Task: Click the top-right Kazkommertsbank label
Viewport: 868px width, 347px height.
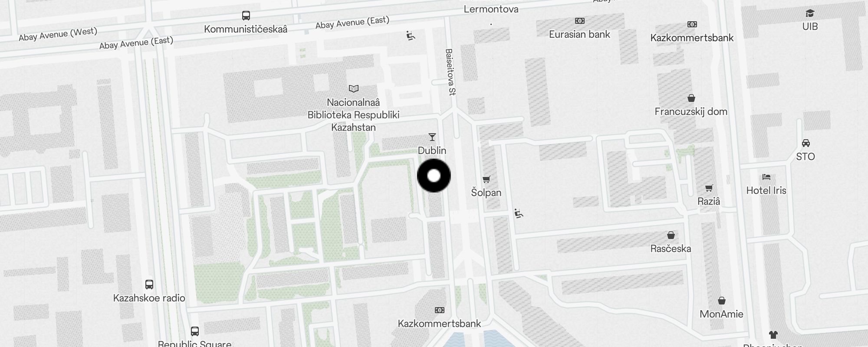Action: [x=692, y=38]
